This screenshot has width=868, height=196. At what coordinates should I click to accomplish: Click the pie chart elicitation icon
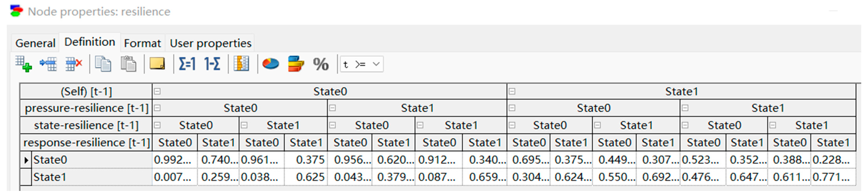pyautogui.click(x=271, y=64)
